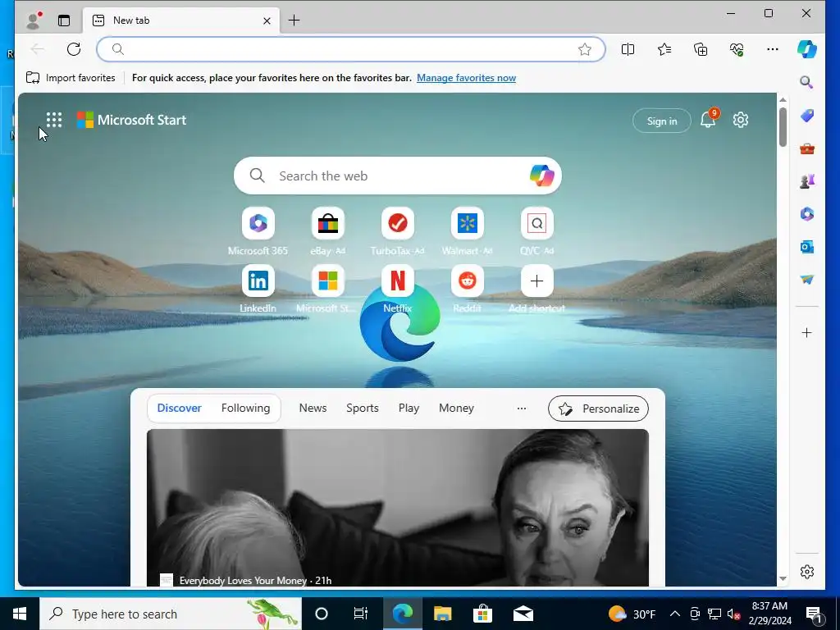840x630 pixels.
Task: Click the page scrollbar up arrow
Action: [783, 99]
